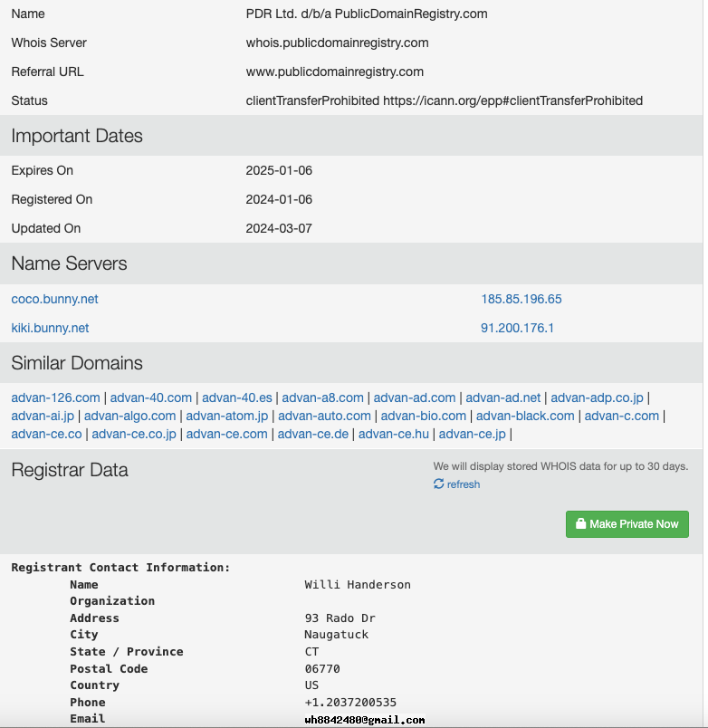Click the WHOIS data 30 days notice

coord(560,466)
